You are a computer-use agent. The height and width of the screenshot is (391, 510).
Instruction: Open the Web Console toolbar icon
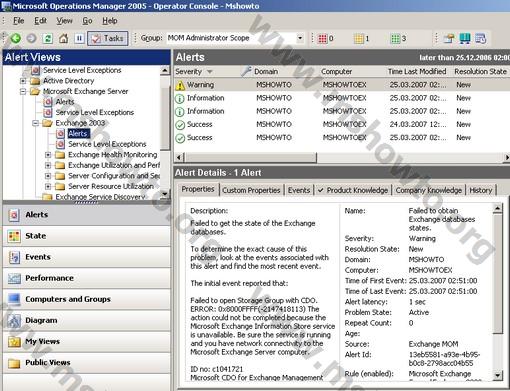481,38
